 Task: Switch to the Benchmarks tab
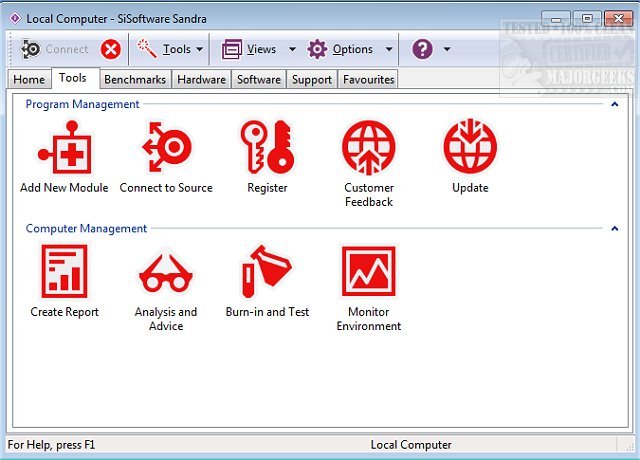pos(135,79)
